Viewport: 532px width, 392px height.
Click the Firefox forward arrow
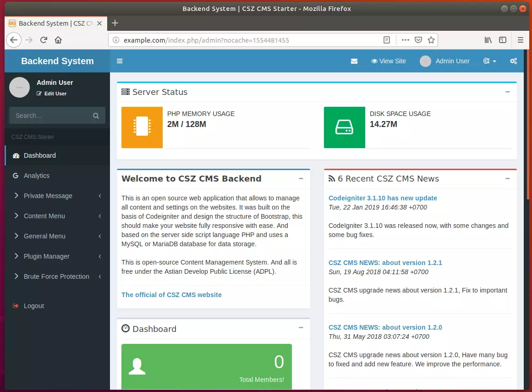click(x=29, y=40)
